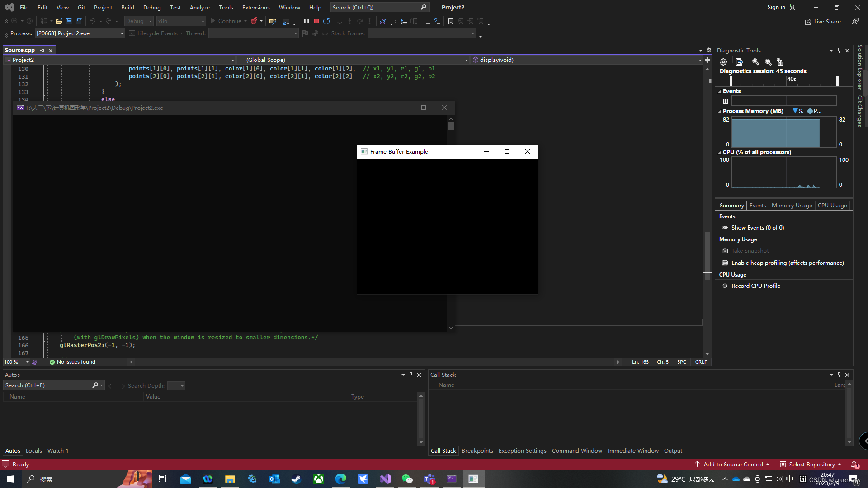Image resolution: width=868 pixels, height=488 pixels.
Task: Open Diagnostic Tools settings gear
Action: [x=723, y=62]
